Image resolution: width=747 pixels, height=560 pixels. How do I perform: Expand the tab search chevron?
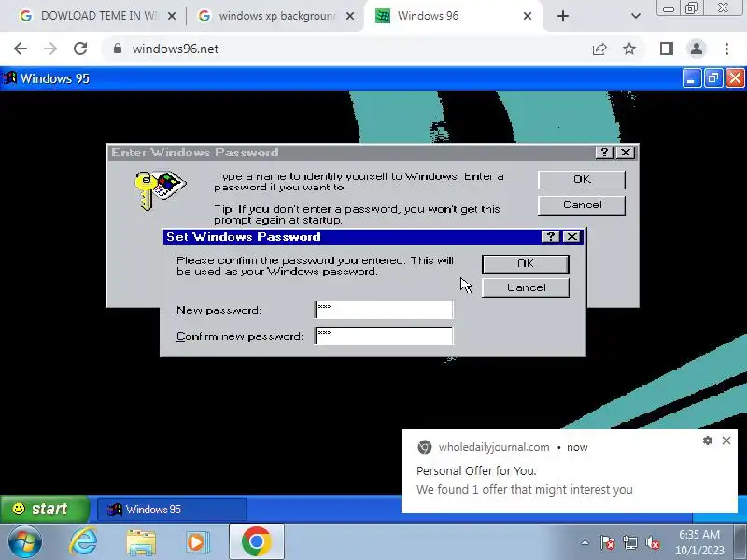point(636,16)
